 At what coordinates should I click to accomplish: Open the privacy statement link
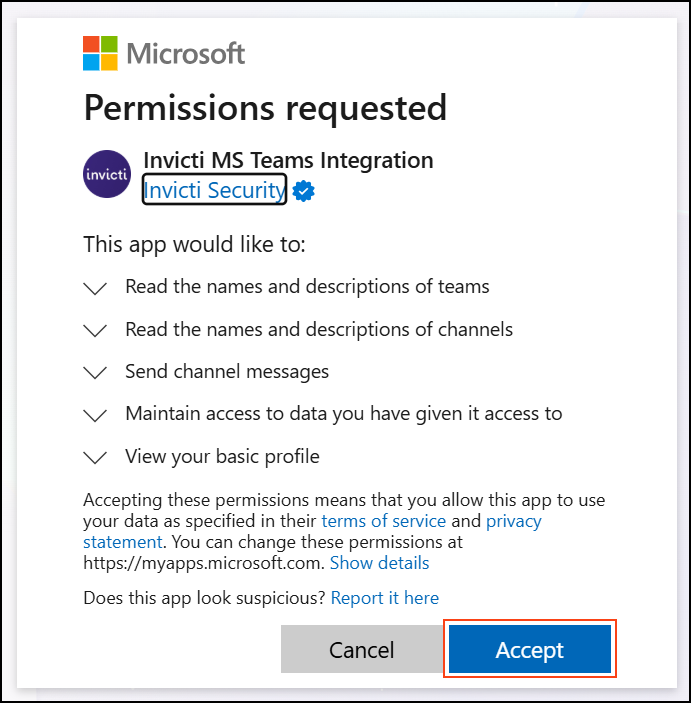click(514, 521)
